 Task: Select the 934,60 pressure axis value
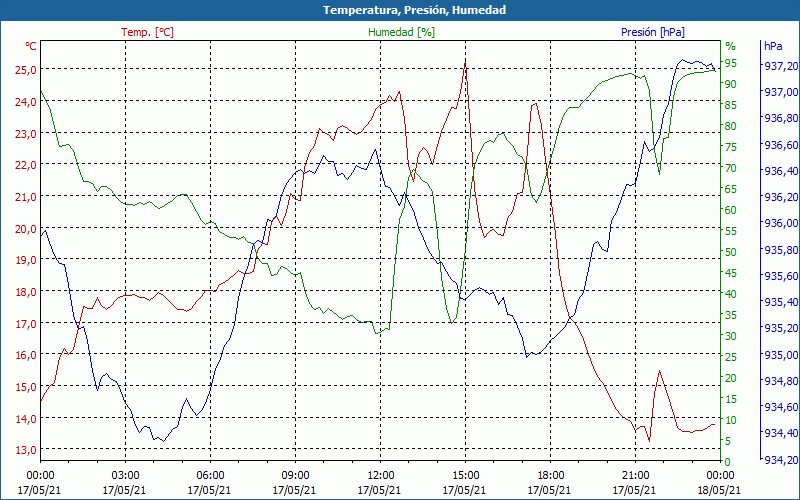782,407
